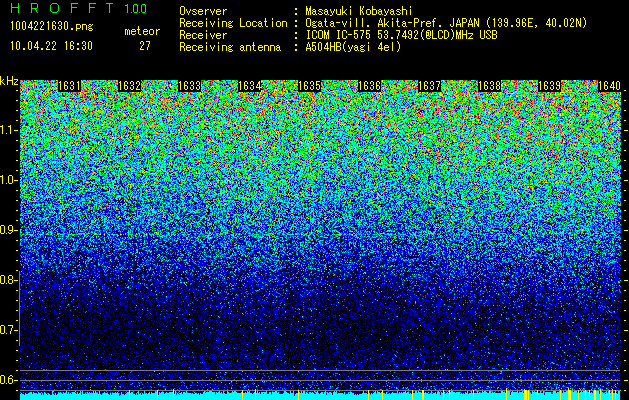Click the meteor count 27
Screen dimensions: 629x400
coord(145,46)
